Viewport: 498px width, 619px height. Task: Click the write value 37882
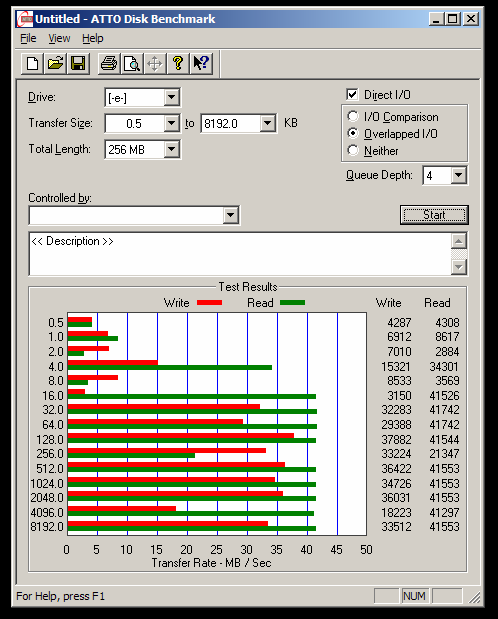[396, 439]
